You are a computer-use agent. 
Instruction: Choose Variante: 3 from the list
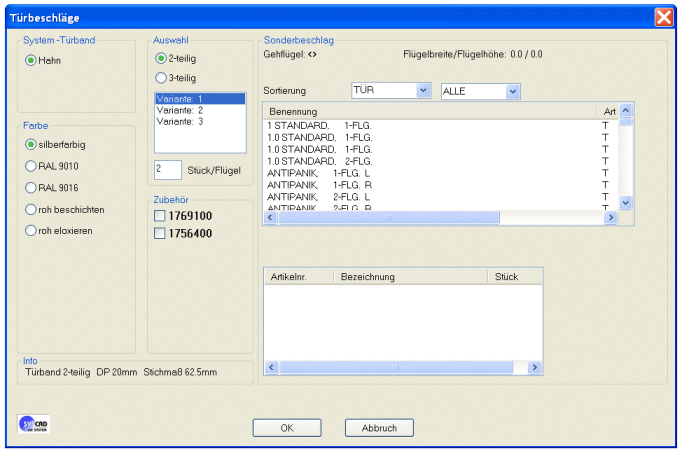(180, 121)
